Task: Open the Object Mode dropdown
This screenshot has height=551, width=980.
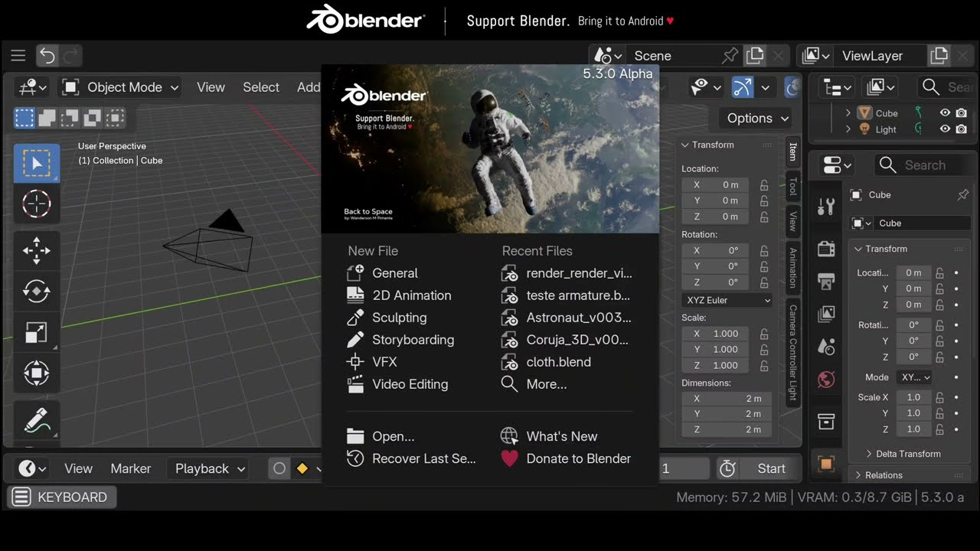Action: coord(119,87)
